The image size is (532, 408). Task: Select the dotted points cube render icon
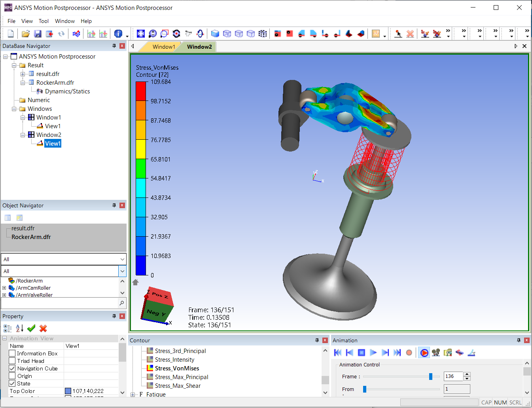263,34
